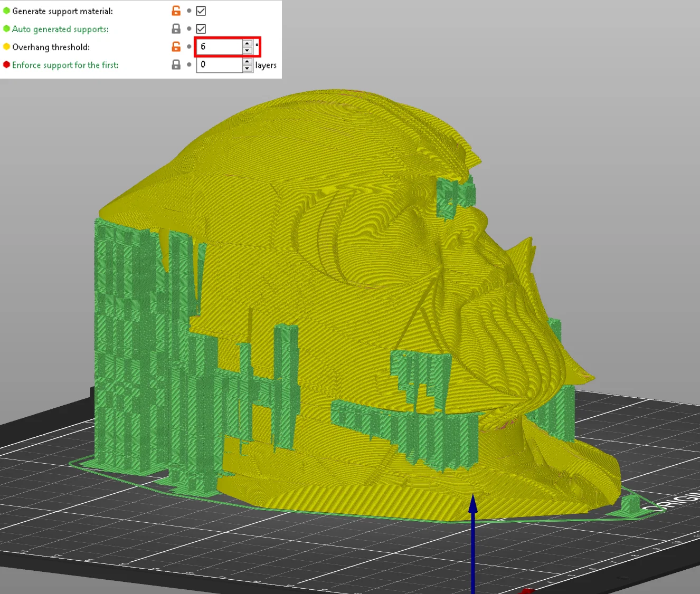
Task: Click the reset dot beside Generate support material lock
Action: [189, 11]
